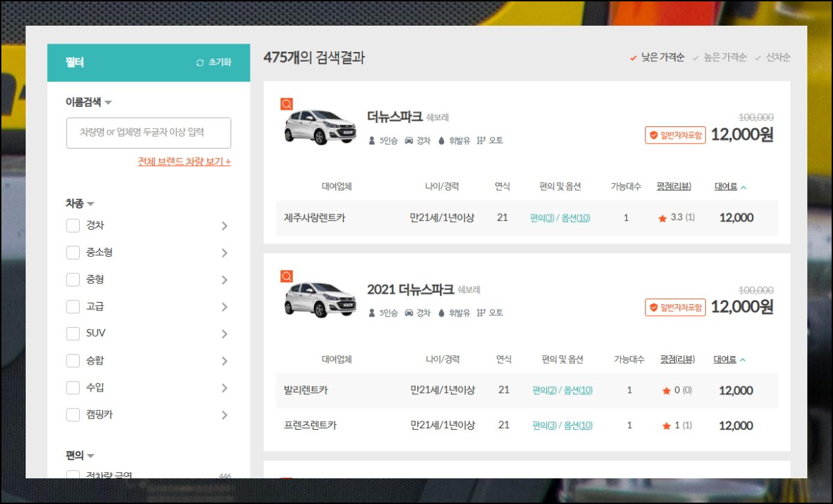833x504 pixels.
Task: Click the 2021 더뉴스파크 car thumbnail image
Action: (x=319, y=299)
